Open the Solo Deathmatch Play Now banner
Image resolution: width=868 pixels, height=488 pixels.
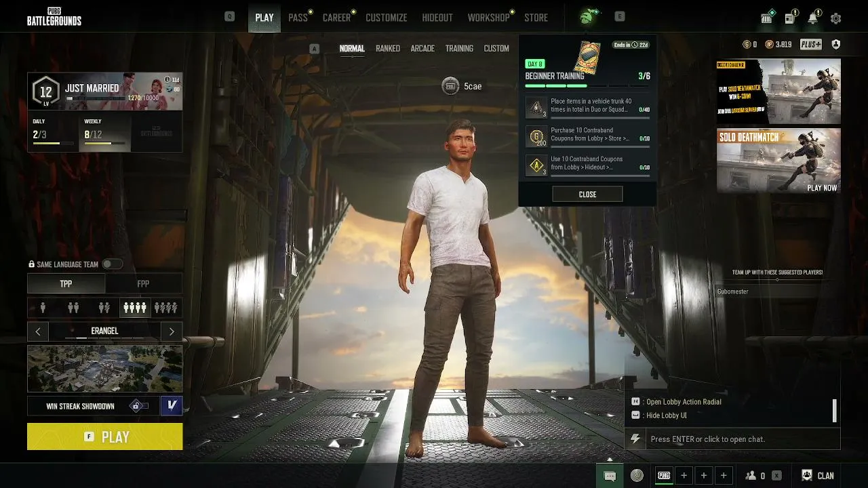point(778,161)
